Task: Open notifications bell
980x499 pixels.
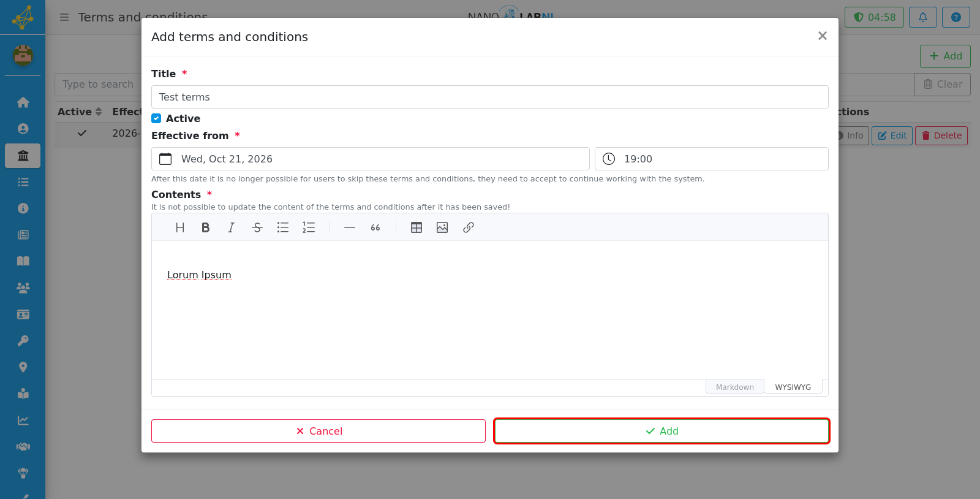Action: [923, 17]
